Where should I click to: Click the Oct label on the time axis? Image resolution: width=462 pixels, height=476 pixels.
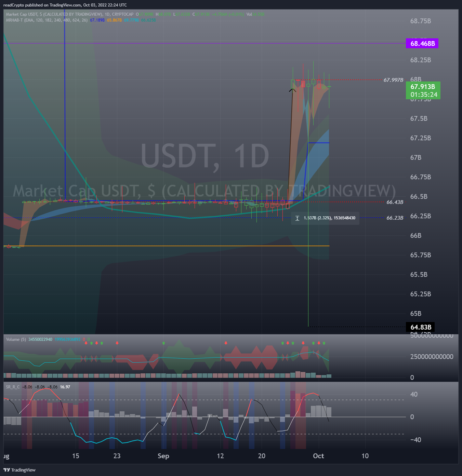[x=318, y=456]
